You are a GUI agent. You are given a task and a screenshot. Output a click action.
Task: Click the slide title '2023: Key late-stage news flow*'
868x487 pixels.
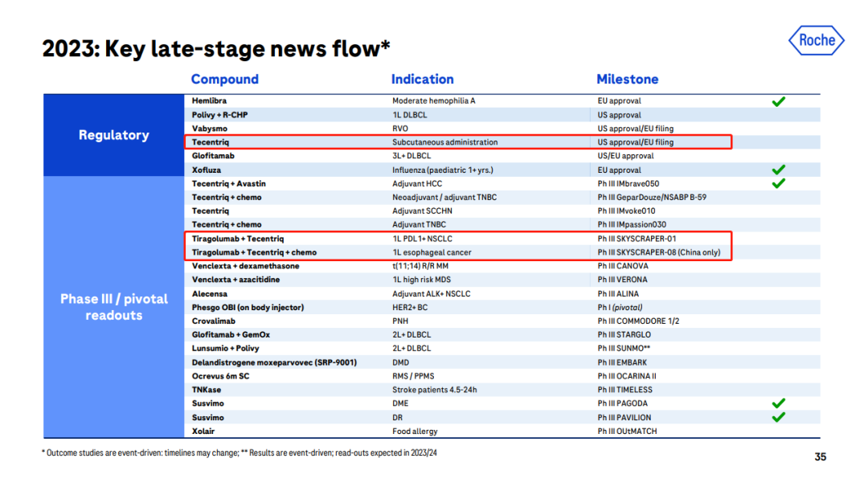pyautogui.click(x=216, y=49)
